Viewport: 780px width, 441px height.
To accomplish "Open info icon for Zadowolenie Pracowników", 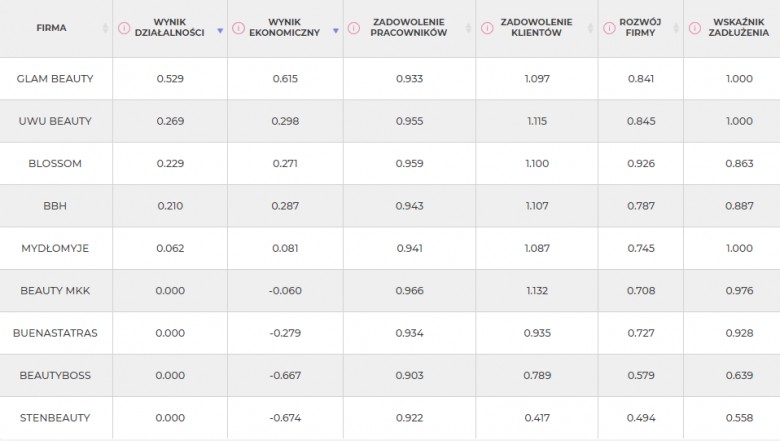I will pos(353,28).
